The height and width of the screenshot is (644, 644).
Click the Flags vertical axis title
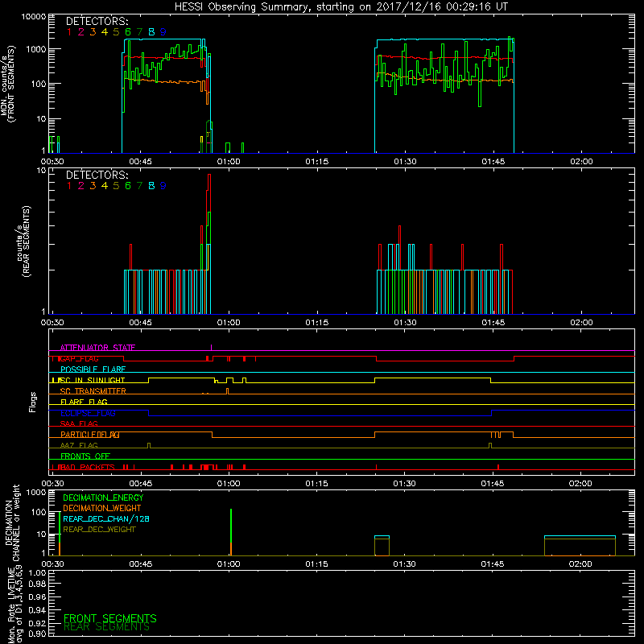(x=33, y=402)
